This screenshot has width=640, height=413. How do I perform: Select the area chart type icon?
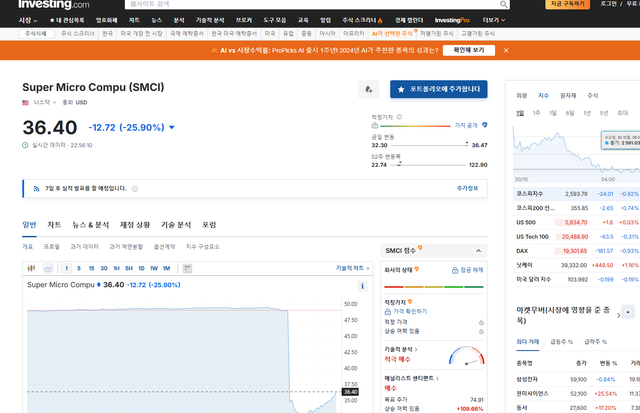(46, 268)
